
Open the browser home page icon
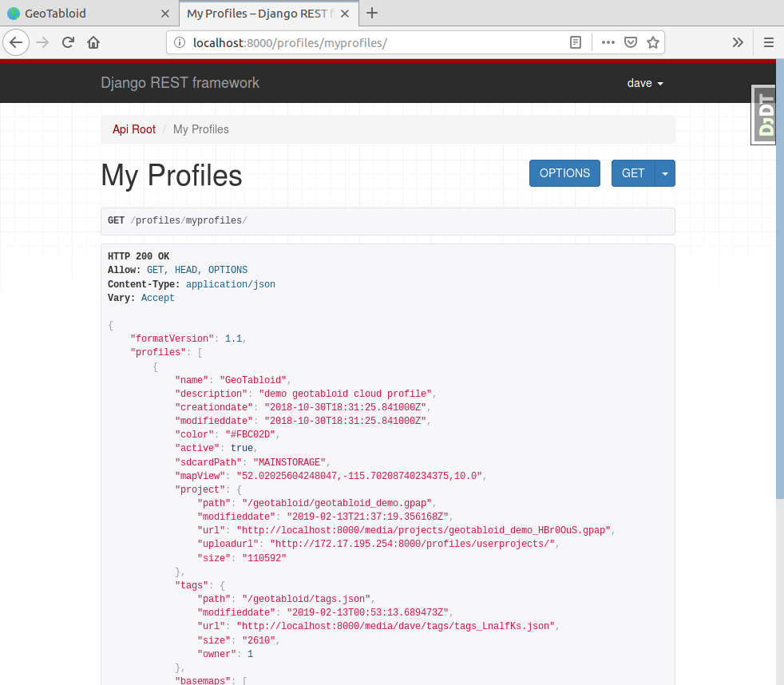pyautogui.click(x=93, y=42)
